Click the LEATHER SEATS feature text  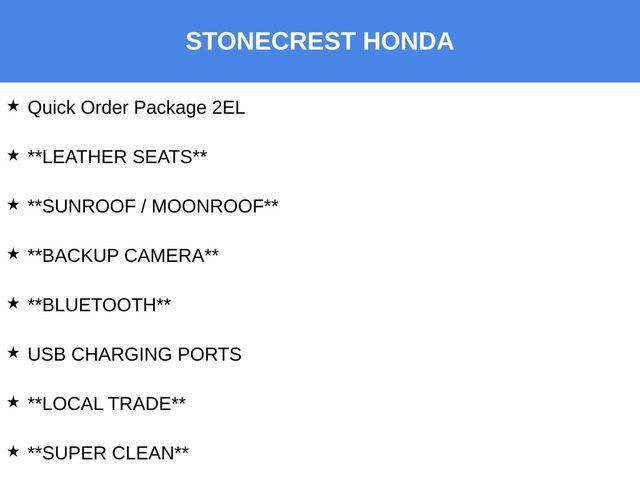pyautogui.click(x=117, y=157)
